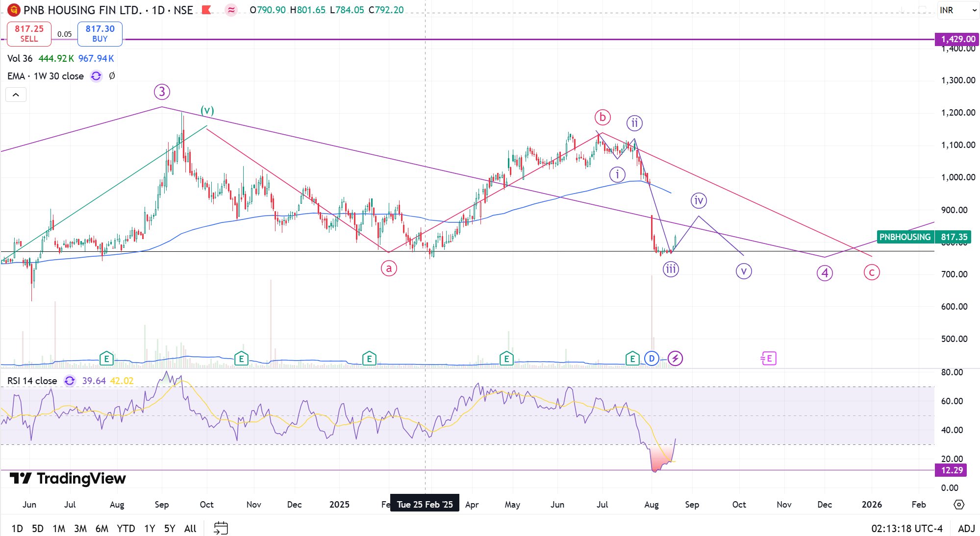980x536 pixels.
Task: Click the EMA 1W 30 close legend
Action: 46,76
